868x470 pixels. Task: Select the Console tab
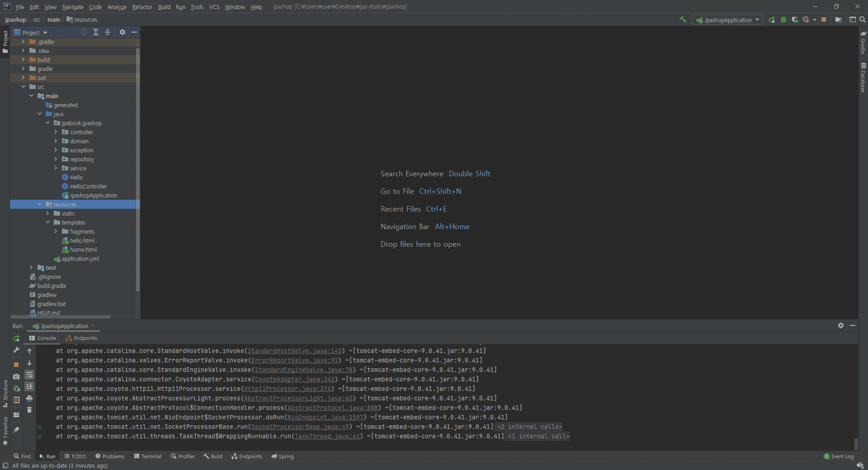[x=42, y=338]
